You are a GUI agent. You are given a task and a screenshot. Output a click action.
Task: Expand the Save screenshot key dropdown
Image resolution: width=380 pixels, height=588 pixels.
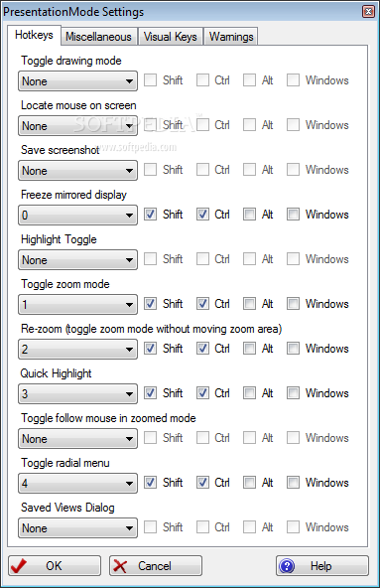pos(78,170)
